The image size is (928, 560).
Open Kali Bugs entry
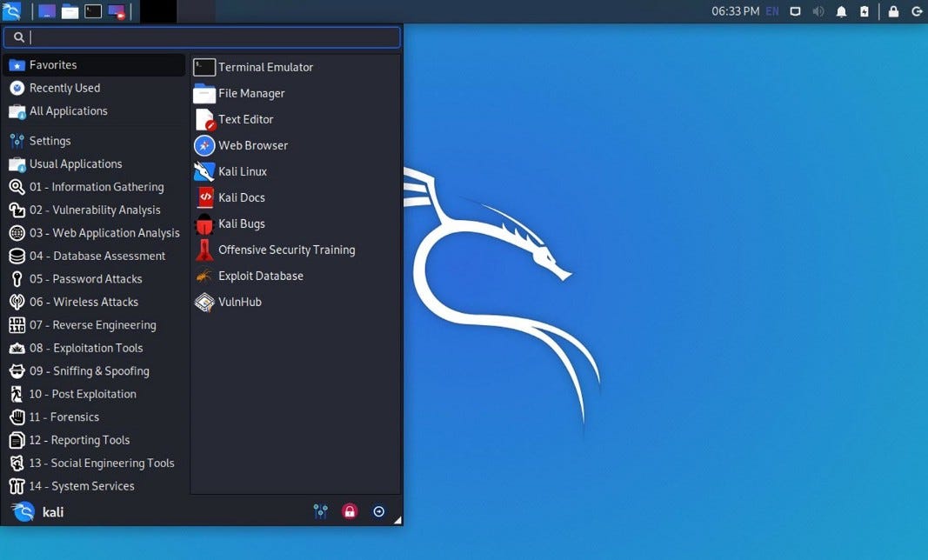[296, 223]
